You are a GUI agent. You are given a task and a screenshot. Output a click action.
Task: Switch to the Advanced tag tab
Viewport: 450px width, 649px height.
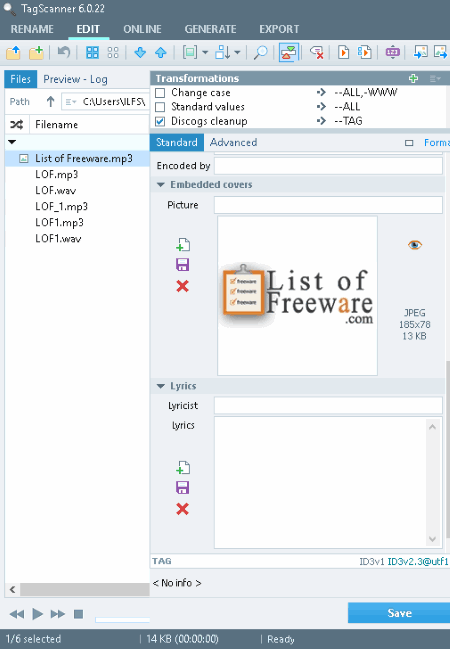tap(233, 142)
